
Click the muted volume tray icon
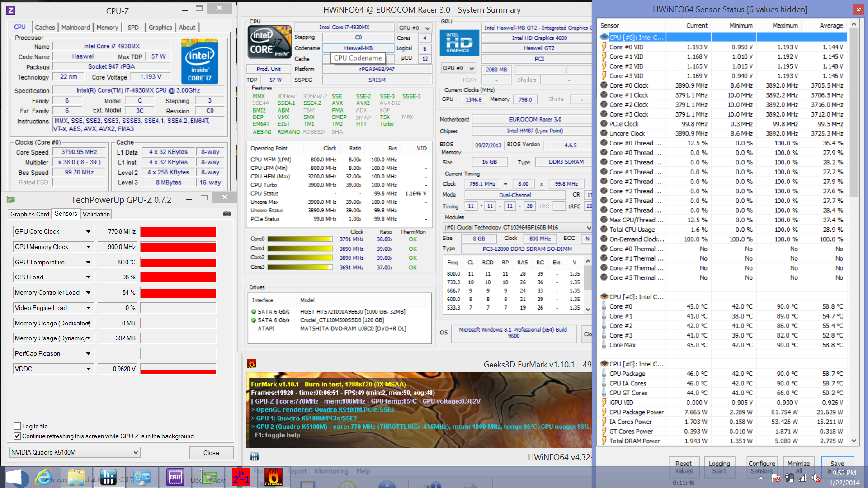[x=816, y=478]
